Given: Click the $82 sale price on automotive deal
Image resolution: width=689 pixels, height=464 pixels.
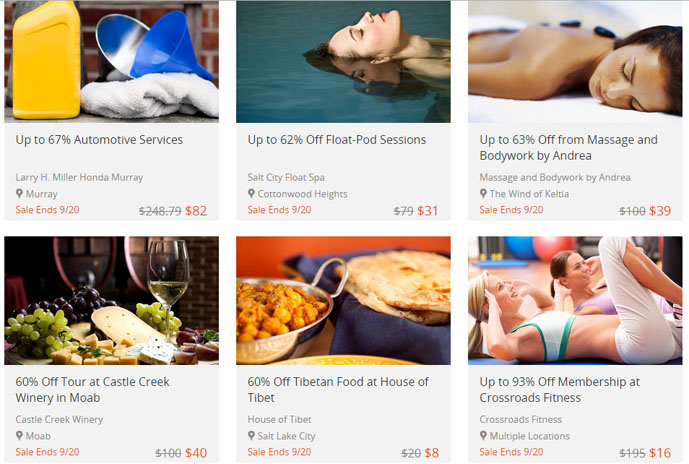Looking at the screenshot, I should tap(196, 211).
